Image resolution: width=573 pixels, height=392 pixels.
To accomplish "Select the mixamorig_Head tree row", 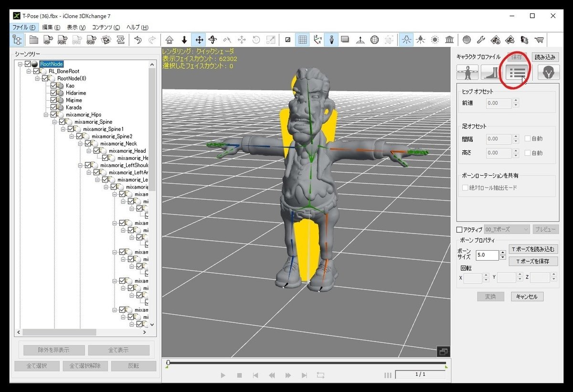I will pyautogui.click(x=127, y=151).
